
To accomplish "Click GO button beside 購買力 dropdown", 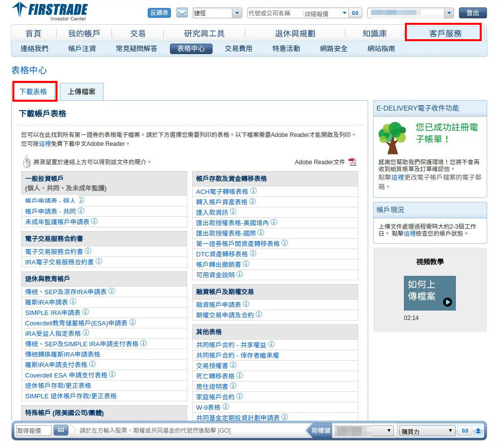I will (x=465, y=431).
